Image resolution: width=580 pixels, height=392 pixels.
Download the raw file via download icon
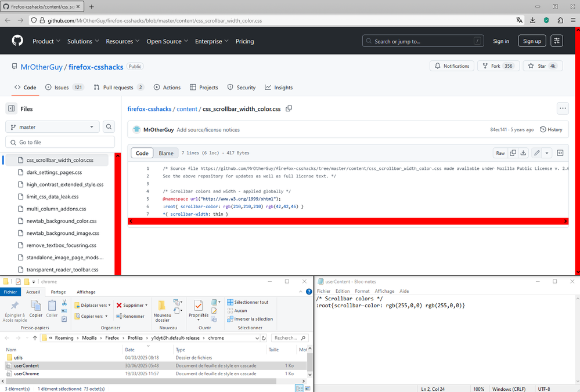(x=523, y=153)
